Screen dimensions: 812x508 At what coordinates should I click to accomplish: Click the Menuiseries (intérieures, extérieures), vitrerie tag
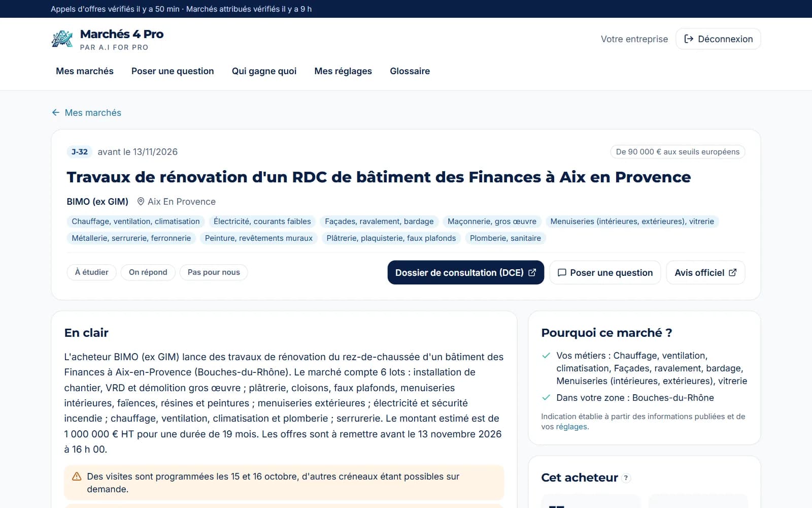632,221
